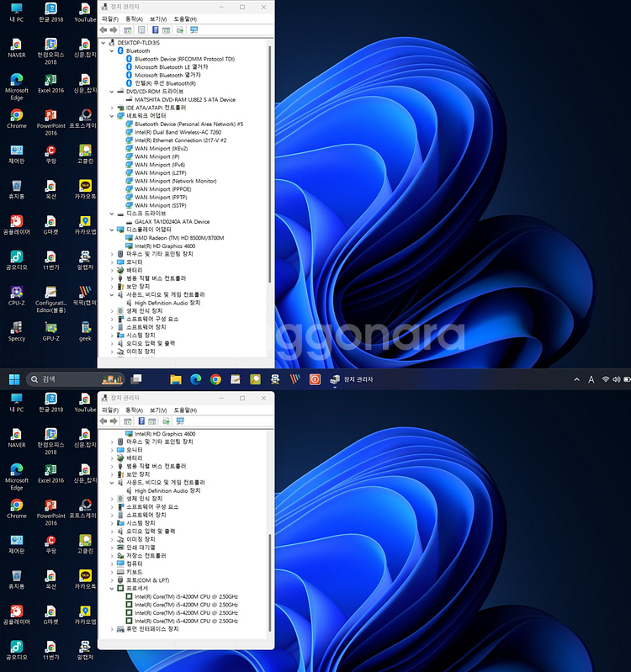Click the Windows Start button on taskbar
The width and height of the screenshot is (631, 672).
[14, 379]
